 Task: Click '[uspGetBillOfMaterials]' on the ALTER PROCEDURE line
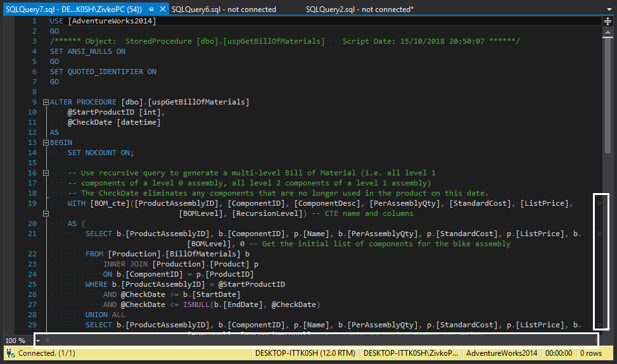pos(198,102)
